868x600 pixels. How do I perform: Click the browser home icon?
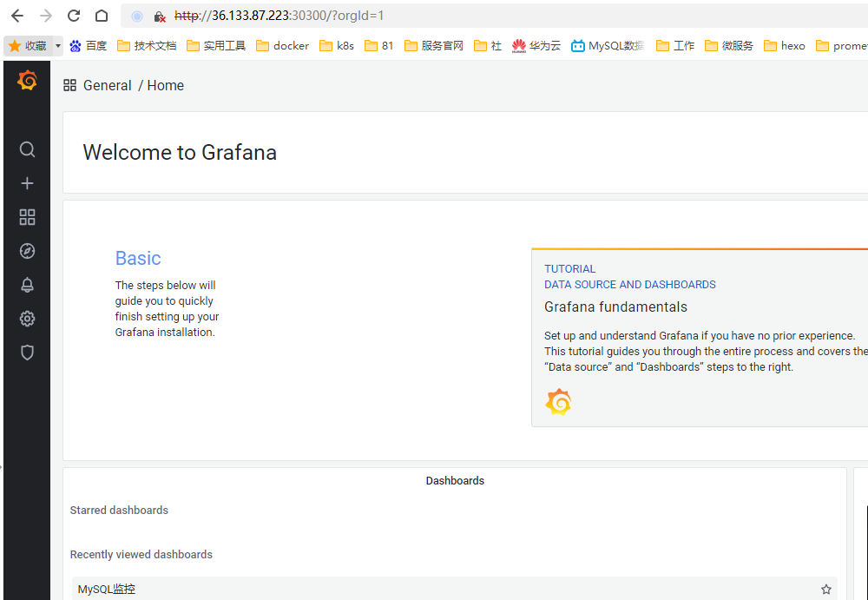tap(102, 16)
